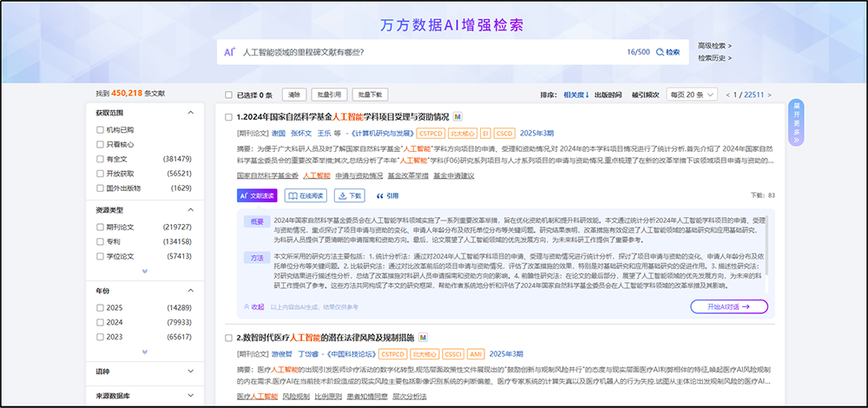
Task: Open the 每页 20 条 per-page dropdown
Action: click(685, 95)
